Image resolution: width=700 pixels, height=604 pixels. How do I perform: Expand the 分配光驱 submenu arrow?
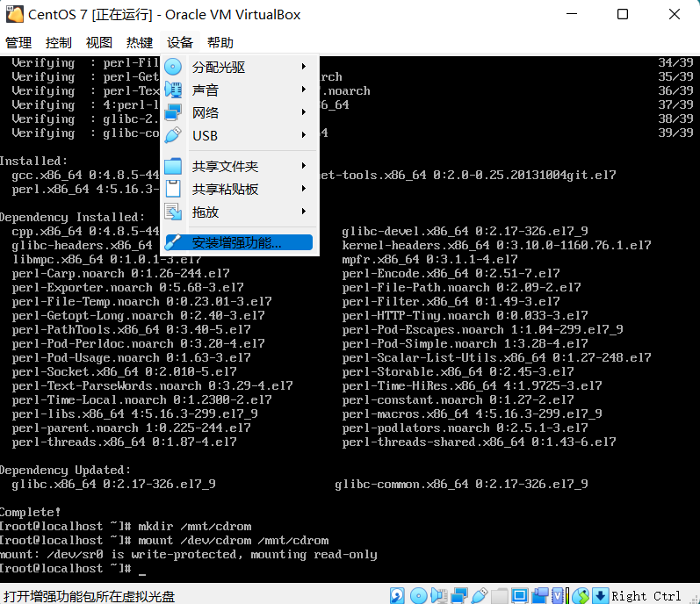coord(304,67)
